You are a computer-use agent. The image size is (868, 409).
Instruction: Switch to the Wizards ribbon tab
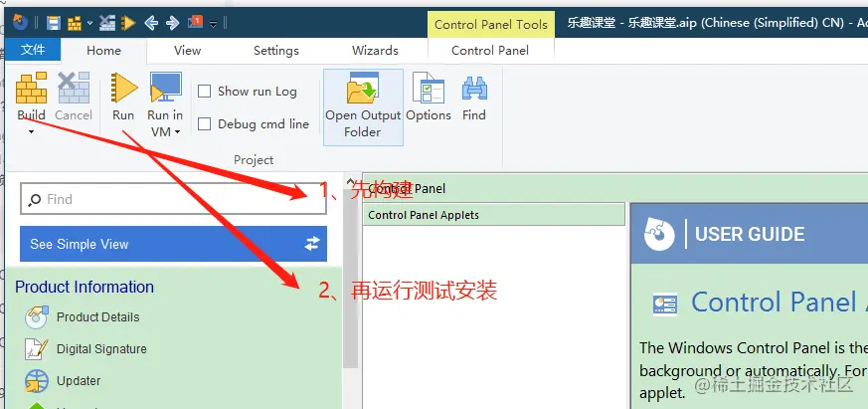375,51
